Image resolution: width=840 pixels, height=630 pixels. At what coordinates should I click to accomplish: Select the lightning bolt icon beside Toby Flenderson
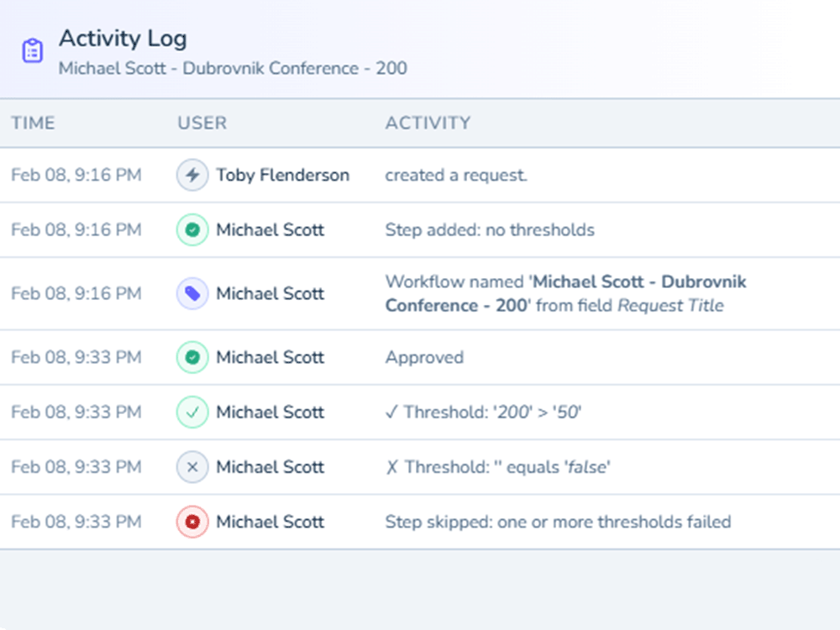192,175
